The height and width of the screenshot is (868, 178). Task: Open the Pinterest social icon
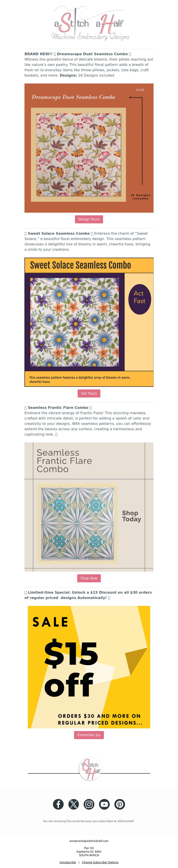(119, 804)
